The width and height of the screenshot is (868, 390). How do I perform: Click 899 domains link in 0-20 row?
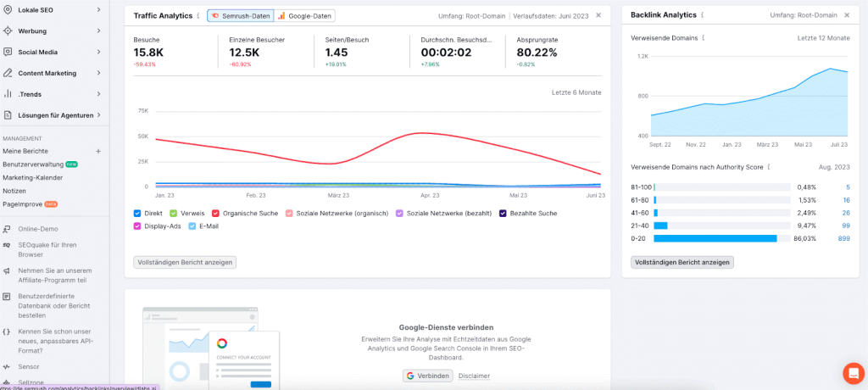coord(843,238)
